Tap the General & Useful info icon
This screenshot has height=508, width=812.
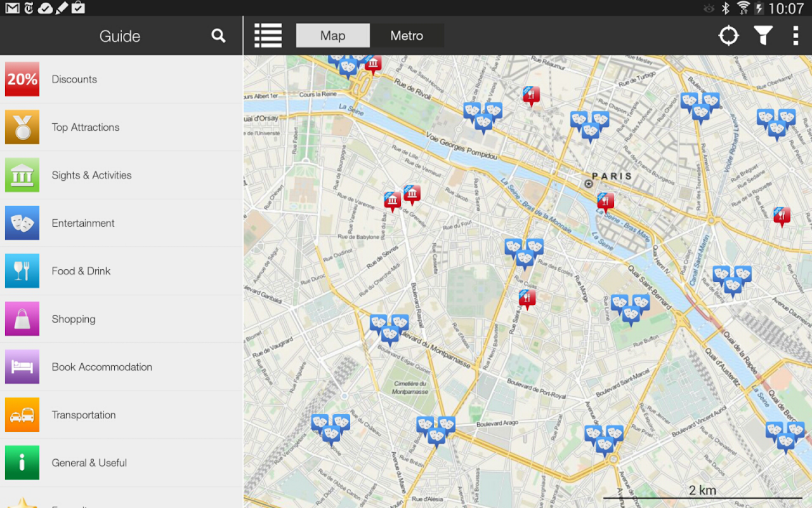pos(22,462)
